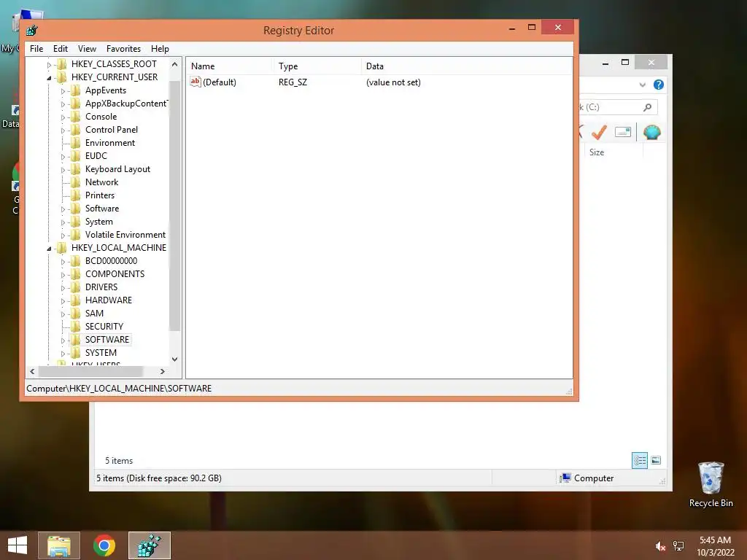Viewport: 747px width, 560px height.
Task: Click the AppXBackupContentType folder icon
Action: (x=76, y=104)
